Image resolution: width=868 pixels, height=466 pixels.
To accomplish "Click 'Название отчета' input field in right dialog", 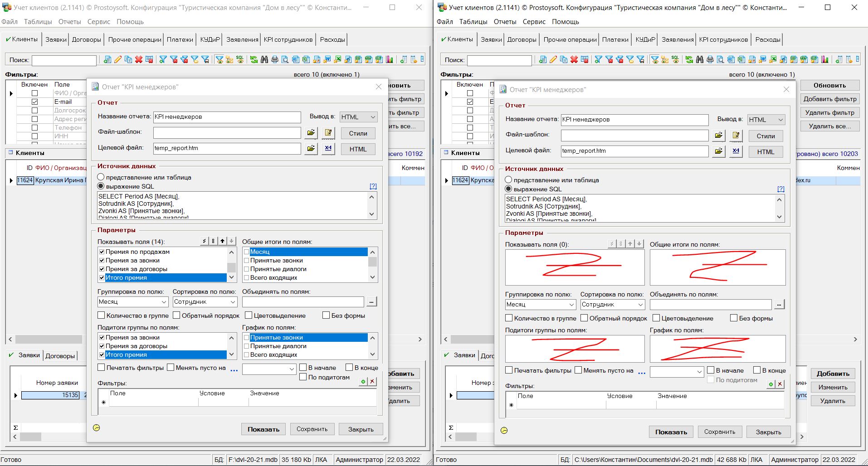I will 634,120.
